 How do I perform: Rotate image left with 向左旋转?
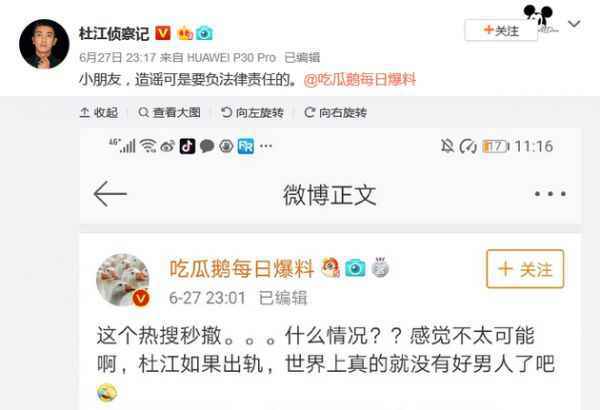[252, 113]
